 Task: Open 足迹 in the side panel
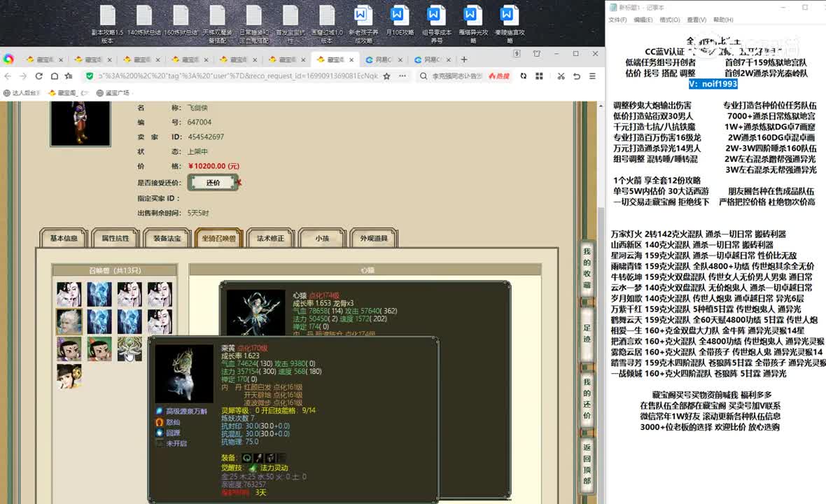(587, 334)
